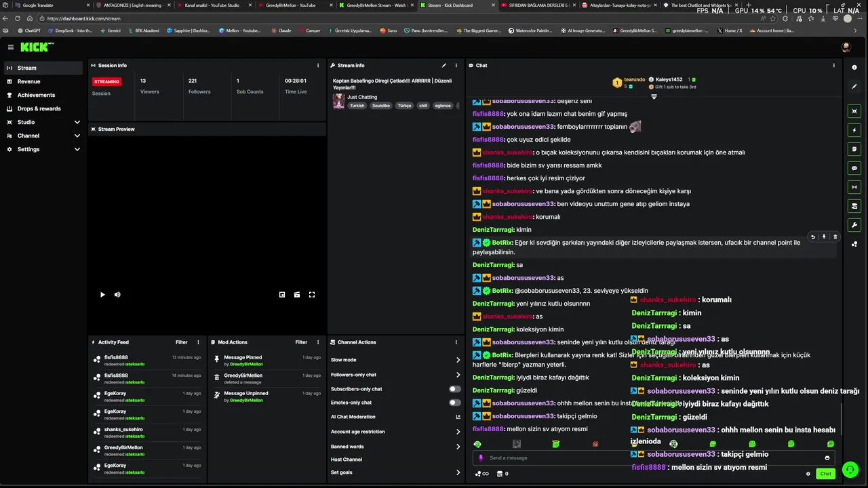The width and height of the screenshot is (868, 488).
Task: Enter fullscreen in the Stream Preview player
Action: 312,295
